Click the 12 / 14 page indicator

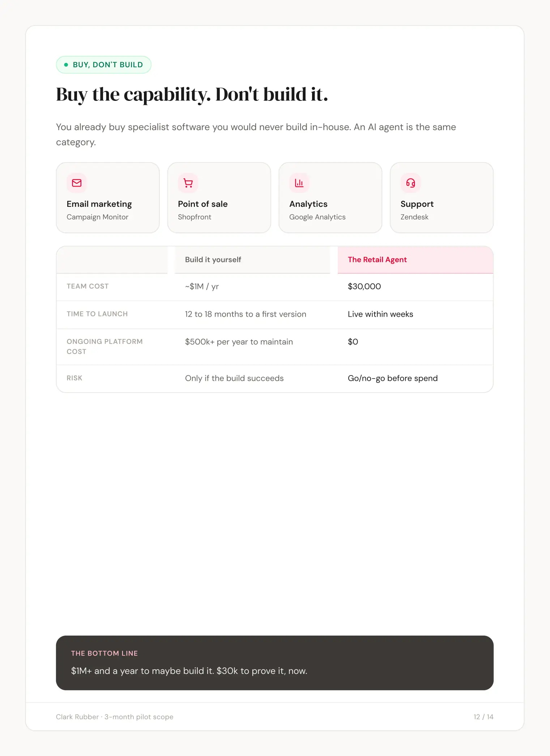(483, 717)
